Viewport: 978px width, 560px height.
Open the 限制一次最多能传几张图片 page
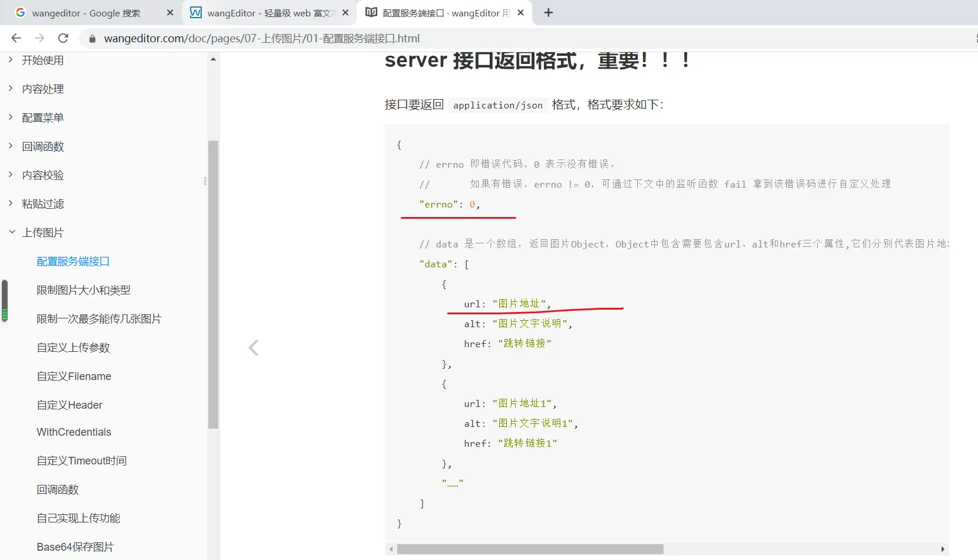(x=99, y=319)
